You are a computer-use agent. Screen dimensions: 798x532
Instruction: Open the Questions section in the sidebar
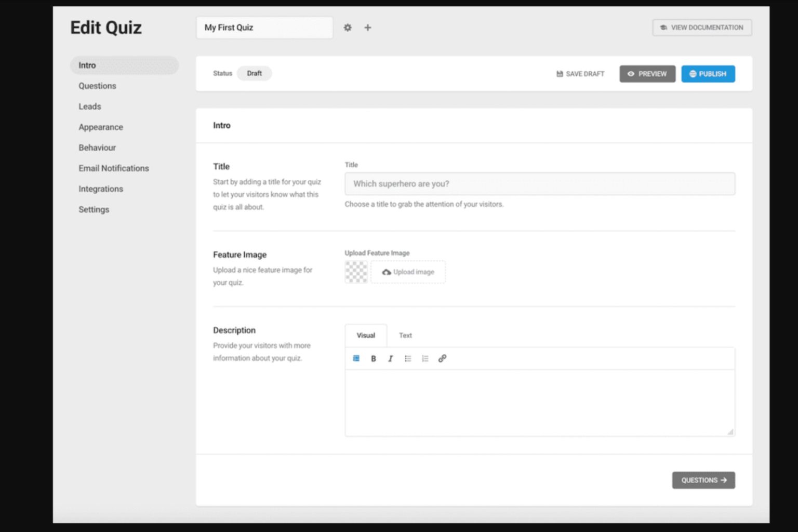tap(97, 86)
